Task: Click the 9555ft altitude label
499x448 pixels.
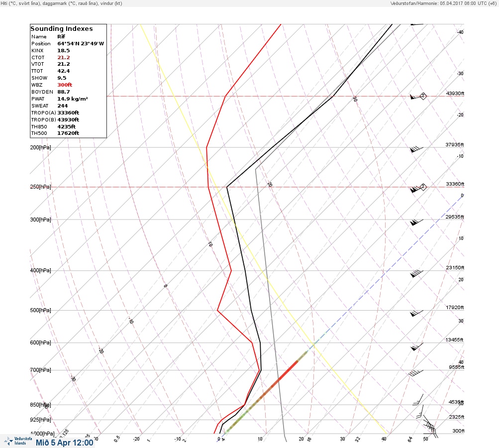Action: click(456, 367)
